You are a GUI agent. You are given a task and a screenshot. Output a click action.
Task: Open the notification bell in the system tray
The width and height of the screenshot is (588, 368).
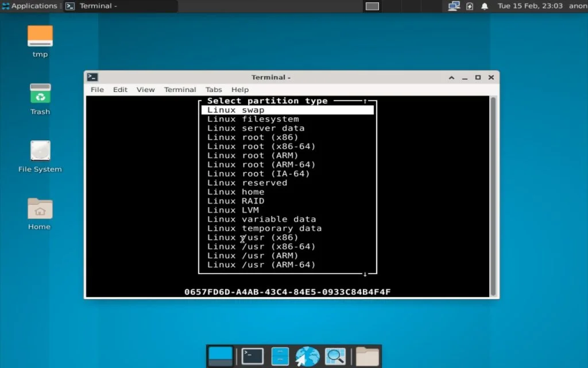tap(484, 6)
